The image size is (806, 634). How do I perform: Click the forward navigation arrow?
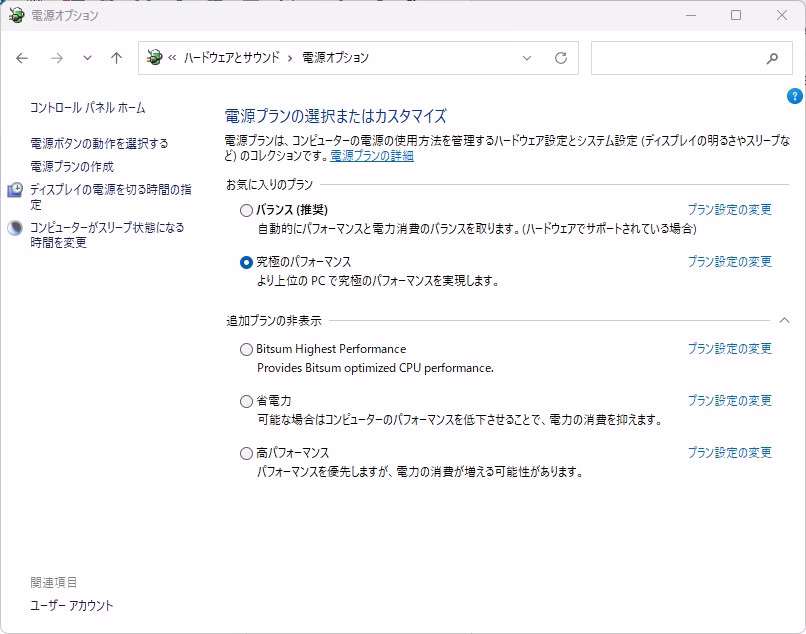(56, 58)
